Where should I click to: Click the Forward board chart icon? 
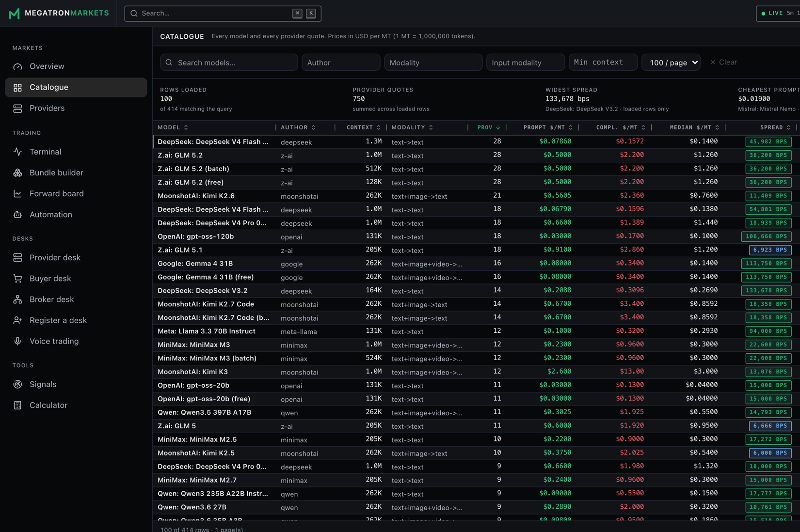[x=17, y=193]
